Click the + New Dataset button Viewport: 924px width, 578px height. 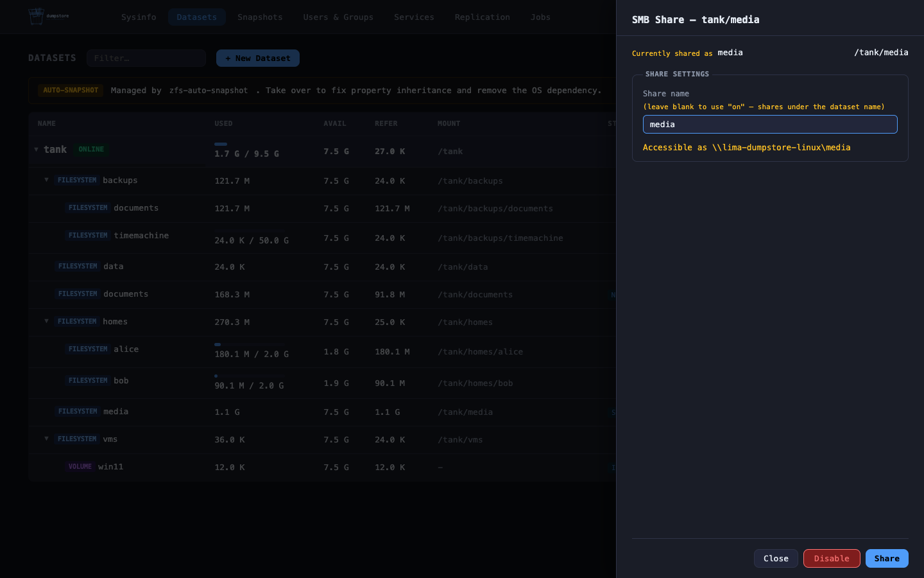pyautogui.click(x=258, y=58)
